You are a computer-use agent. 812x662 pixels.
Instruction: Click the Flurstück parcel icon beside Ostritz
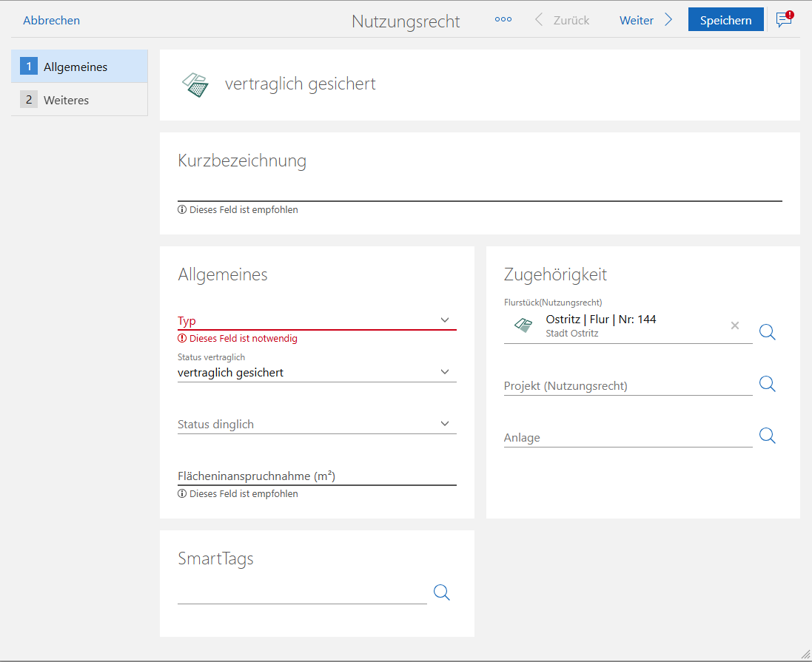(x=523, y=325)
